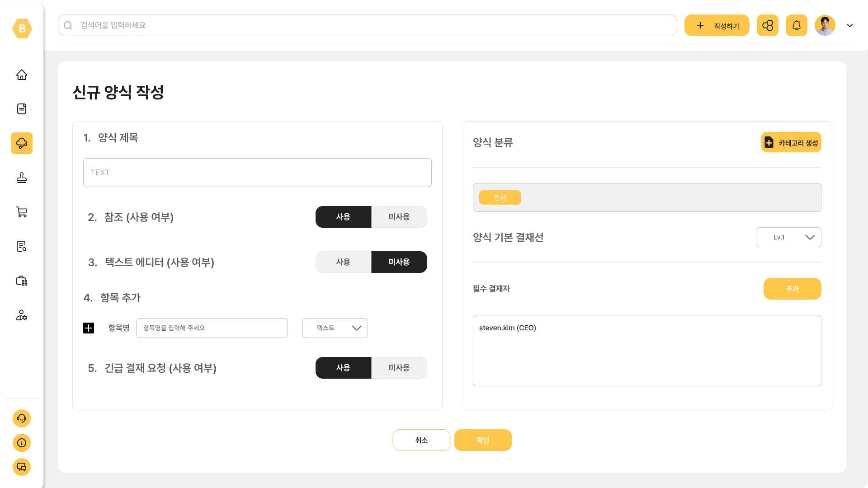
Task: Select the 전체 category tag
Action: pos(500,197)
